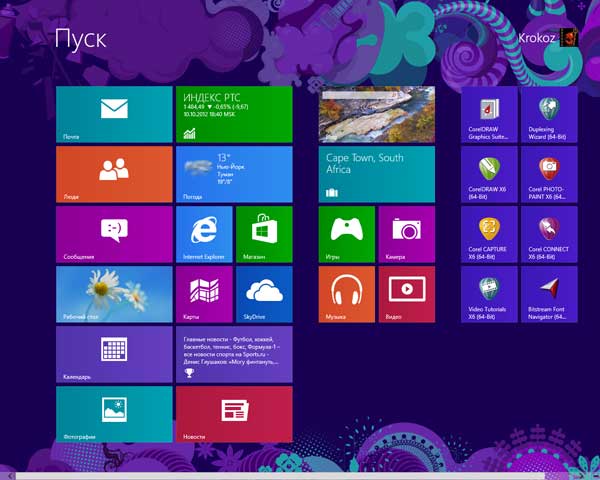
Task: Open the Погода weather tile
Action: [234, 174]
